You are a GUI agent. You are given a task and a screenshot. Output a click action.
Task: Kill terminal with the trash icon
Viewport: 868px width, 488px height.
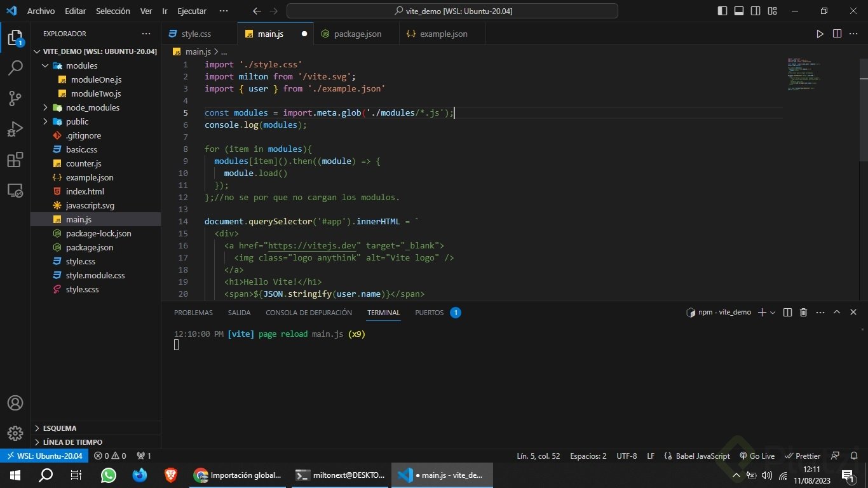[803, 312]
